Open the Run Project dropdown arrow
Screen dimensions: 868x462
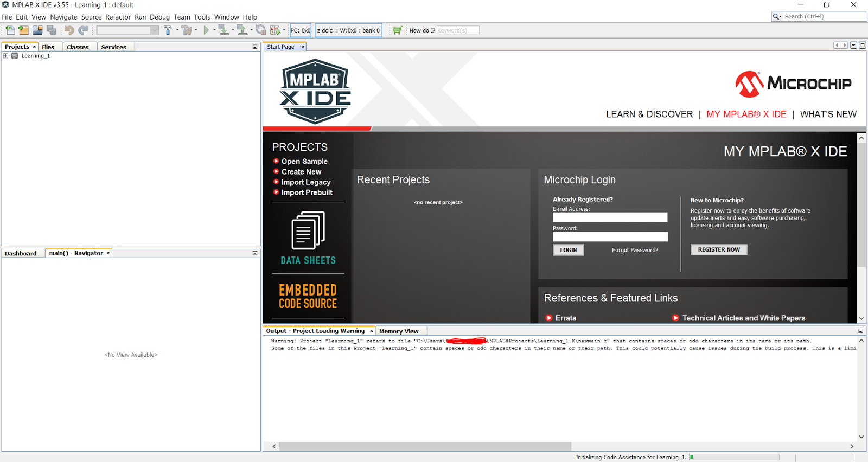coord(214,30)
